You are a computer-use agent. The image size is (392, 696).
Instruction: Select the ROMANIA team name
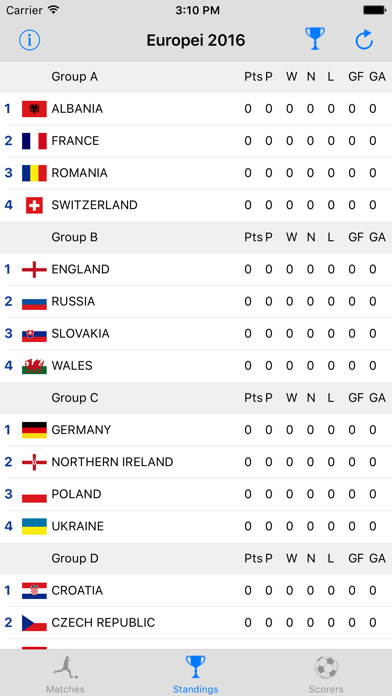tap(79, 173)
